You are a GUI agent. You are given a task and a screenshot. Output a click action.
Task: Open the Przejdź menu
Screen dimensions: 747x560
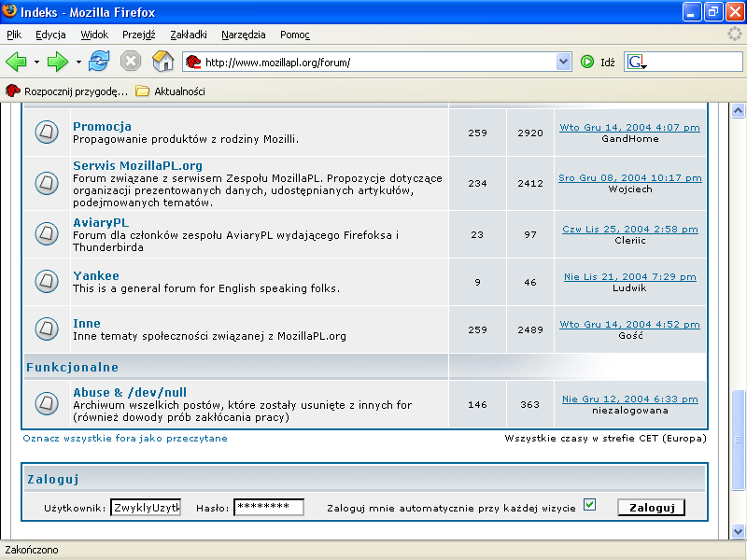138,35
